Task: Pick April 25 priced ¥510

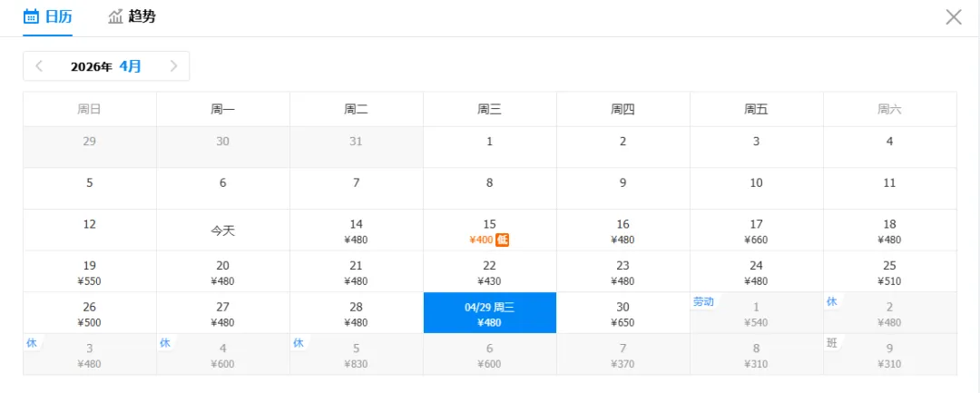Action: tap(890, 271)
